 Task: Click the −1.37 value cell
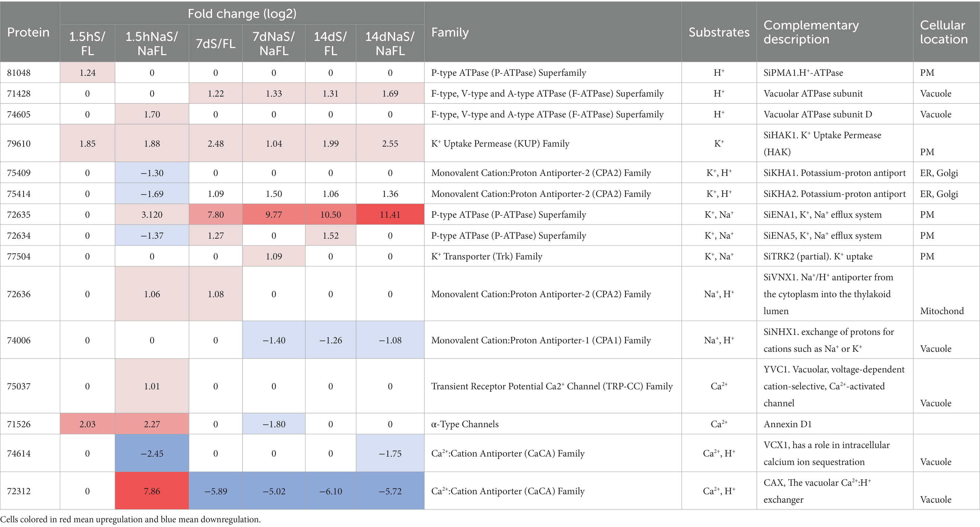pyautogui.click(x=152, y=235)
